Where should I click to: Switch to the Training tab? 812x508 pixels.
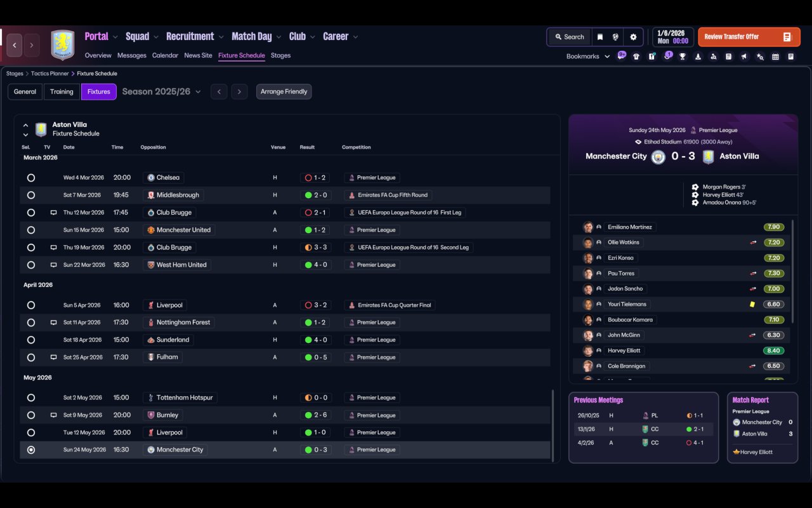(62, 91)
